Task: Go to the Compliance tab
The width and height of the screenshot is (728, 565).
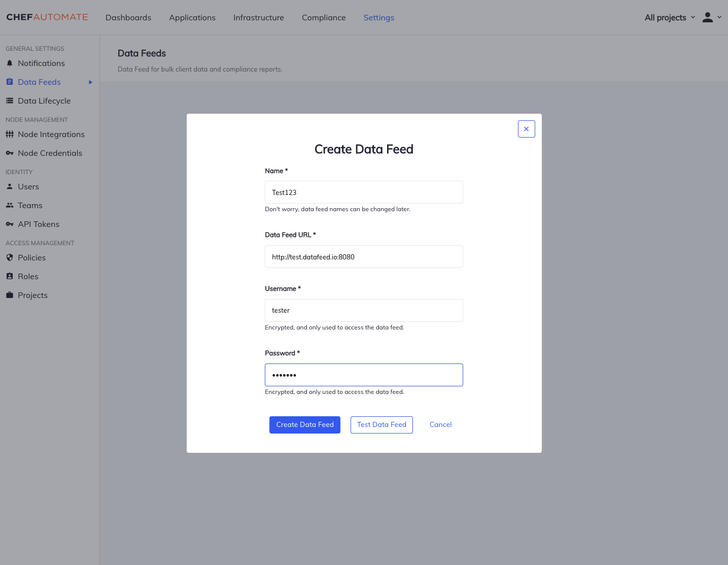Action: tap(324, 18)
